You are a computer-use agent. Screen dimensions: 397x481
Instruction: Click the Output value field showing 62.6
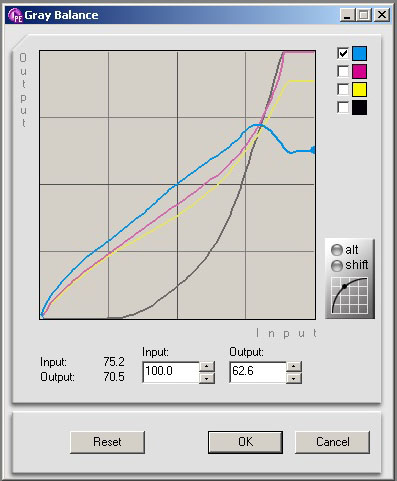coord(258,372)
